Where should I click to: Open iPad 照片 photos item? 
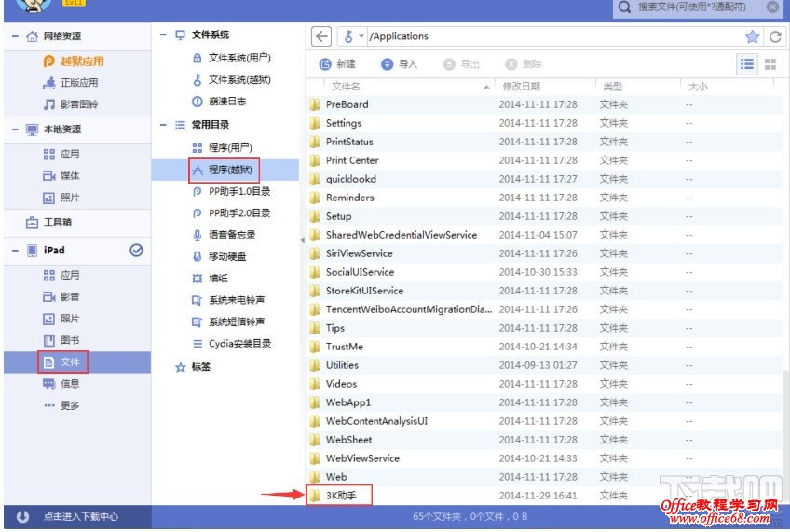(61, 319)
